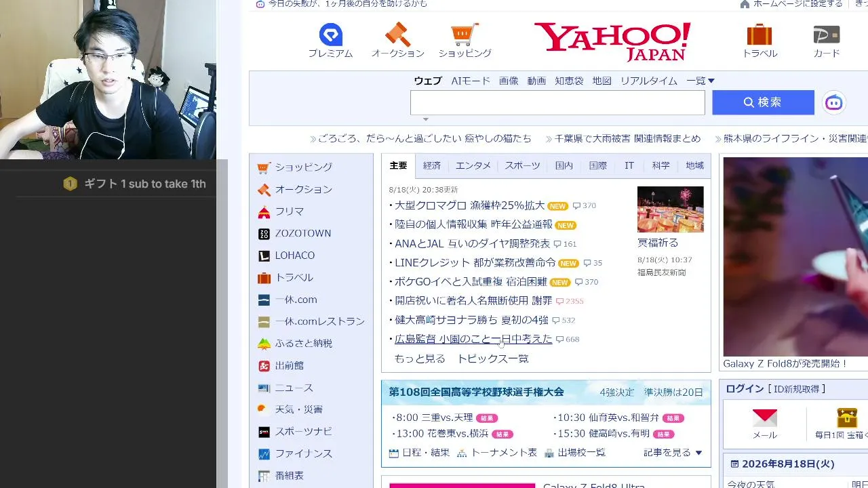Click the 一休.comレストラン sidebar icon
Image resolution: width=868 pixels, height=488 pixels.
point(264,322)
